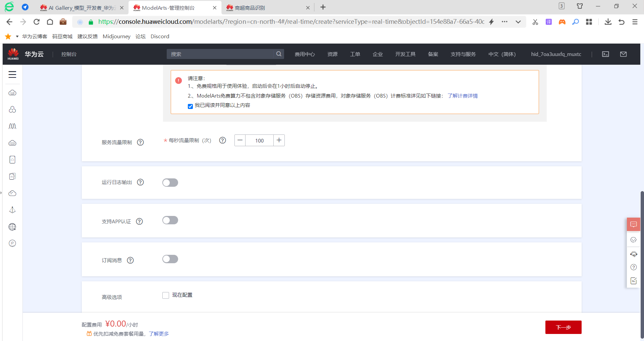Go to 控制台 console link

point(69,54)
